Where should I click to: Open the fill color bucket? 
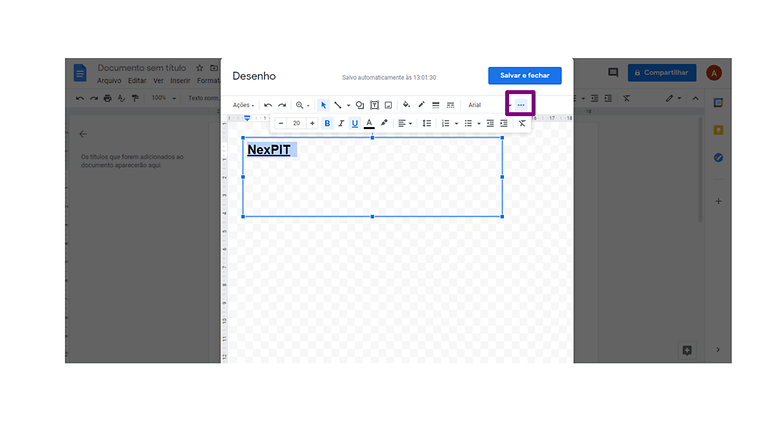click(406, 105)
